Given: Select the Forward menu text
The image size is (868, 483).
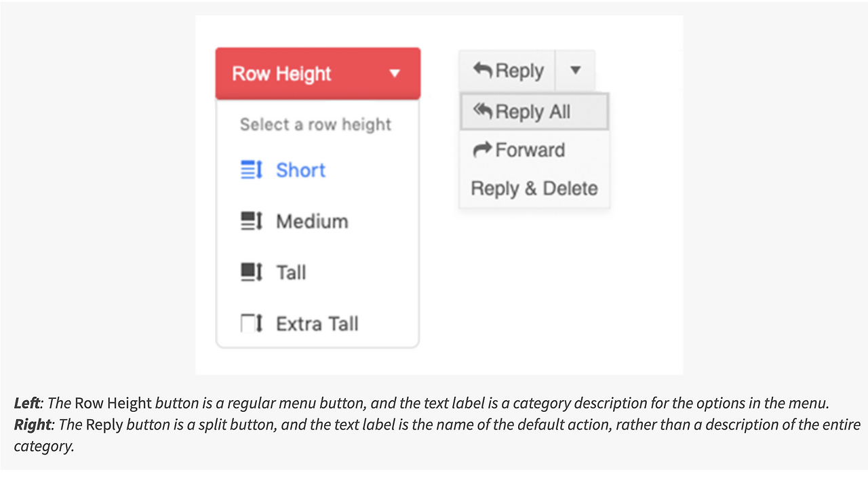Looking at the screenshot, I should [530, 150].
